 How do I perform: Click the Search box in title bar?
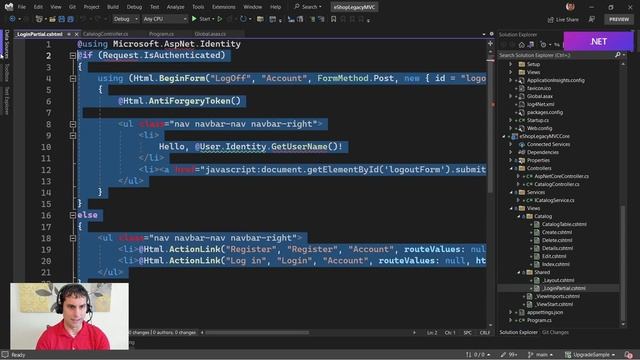tap(308, 7)
